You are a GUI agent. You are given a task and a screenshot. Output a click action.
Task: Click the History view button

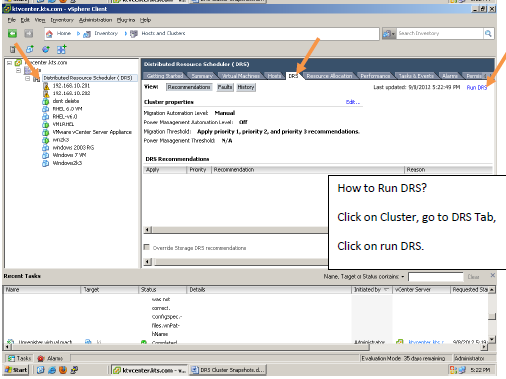pos(246,87)
